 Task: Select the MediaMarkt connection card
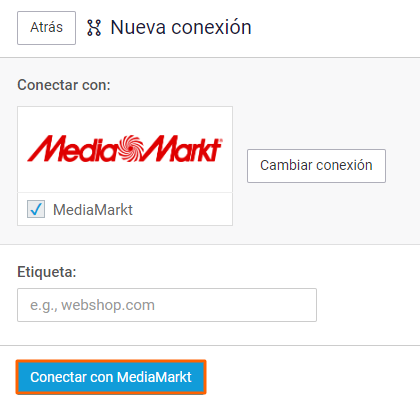click(x=125, y=166)
